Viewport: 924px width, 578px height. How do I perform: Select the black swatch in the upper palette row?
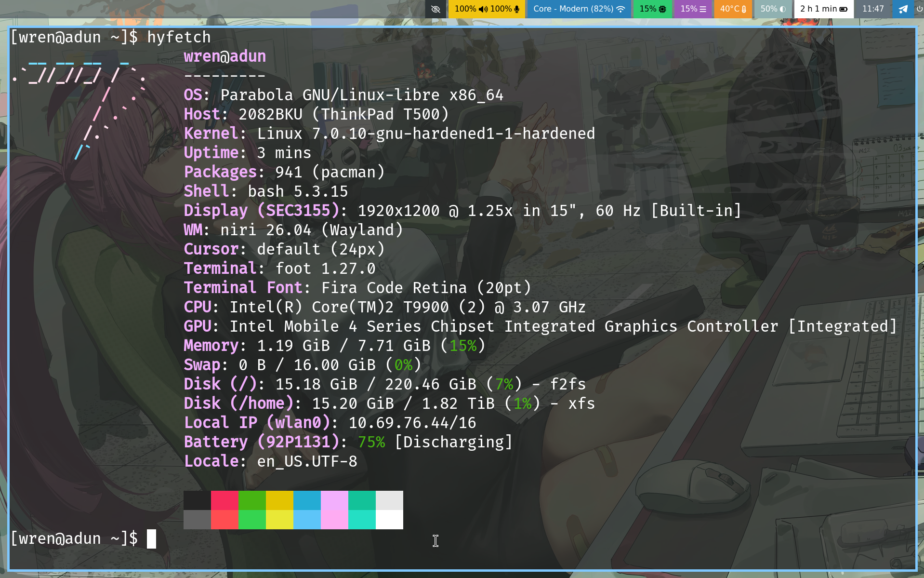[x=197, y=500]
